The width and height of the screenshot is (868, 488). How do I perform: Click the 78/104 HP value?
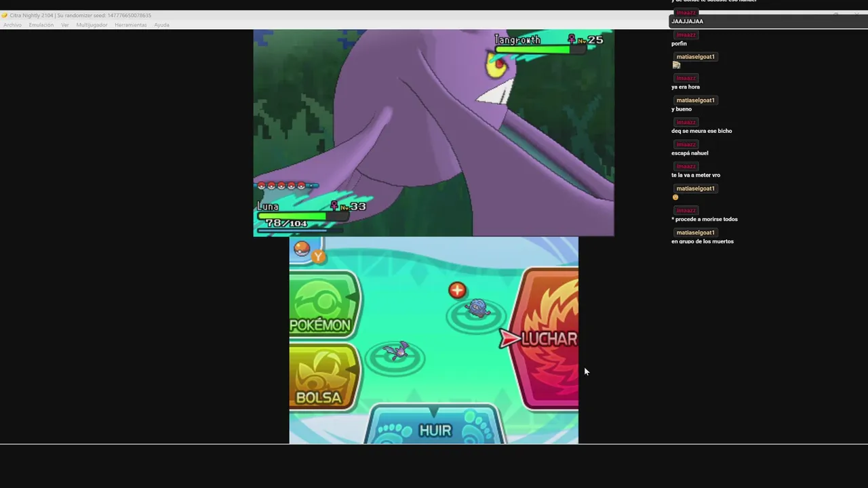[286, 224]
